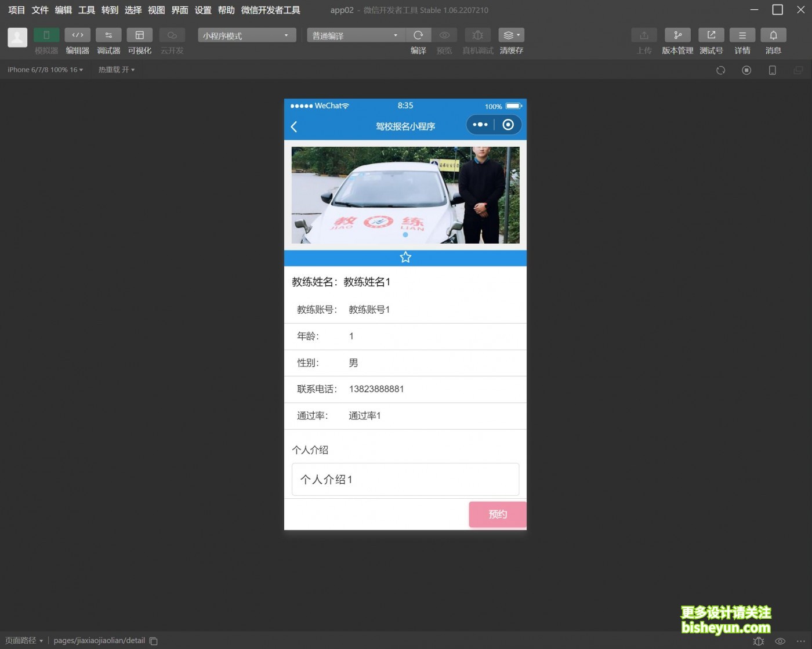
Task: Click the banner carousel indicator dot
Action: (x=405, y=235)
